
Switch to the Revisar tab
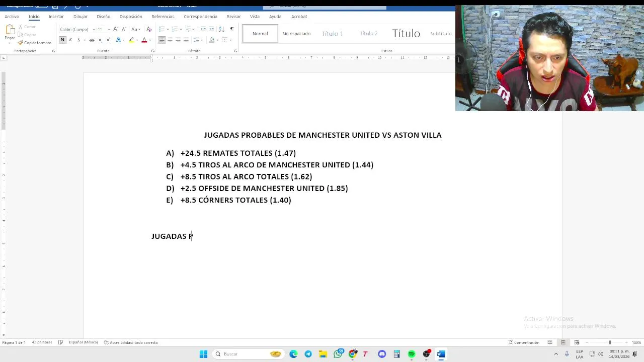coord(233,17)
